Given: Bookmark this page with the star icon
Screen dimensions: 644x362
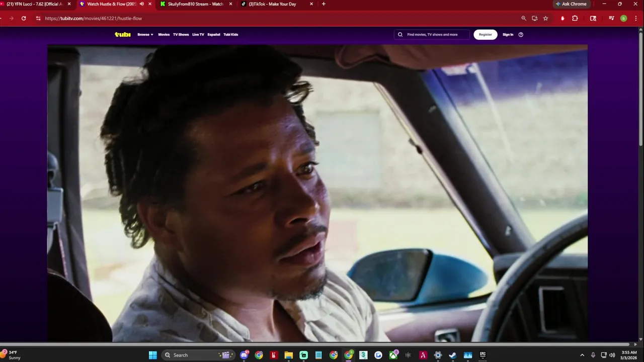Looking at the screenshot, I should (546, 18).
